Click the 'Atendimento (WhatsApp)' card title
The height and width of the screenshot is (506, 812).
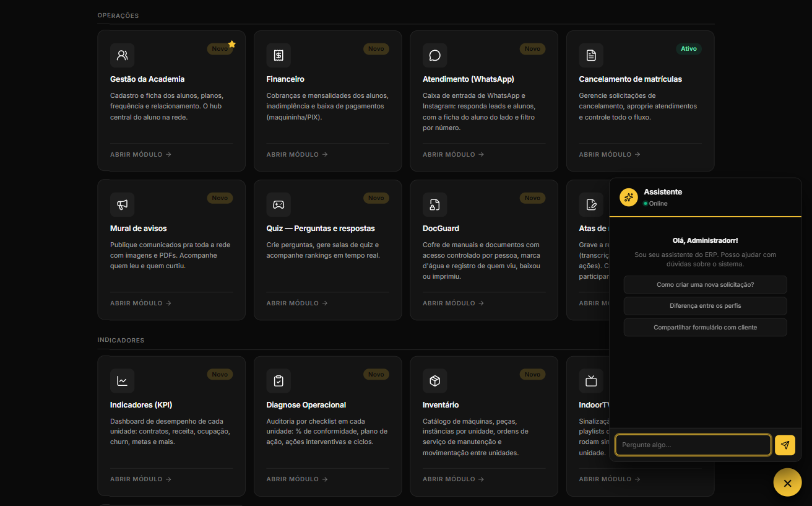469,79
